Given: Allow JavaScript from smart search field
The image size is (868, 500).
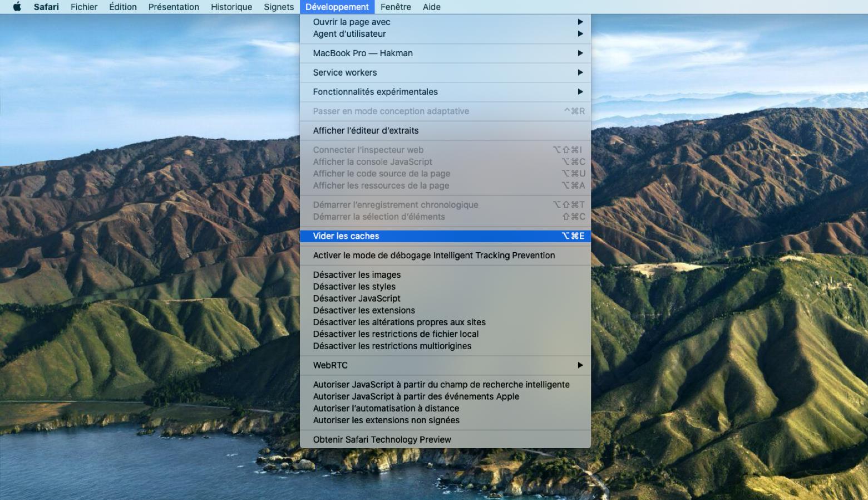Looking at the screenshot, I should pos(445,385).
